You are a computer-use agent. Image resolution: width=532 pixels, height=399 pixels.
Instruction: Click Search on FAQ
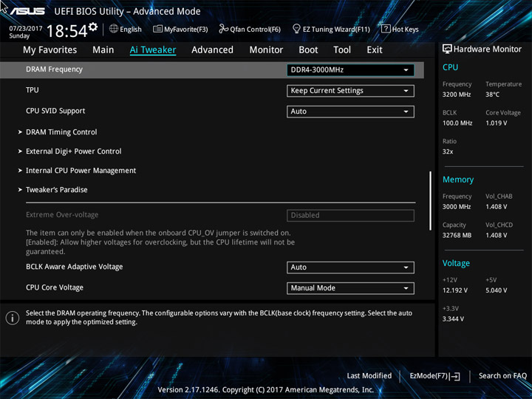click(502, 376)
